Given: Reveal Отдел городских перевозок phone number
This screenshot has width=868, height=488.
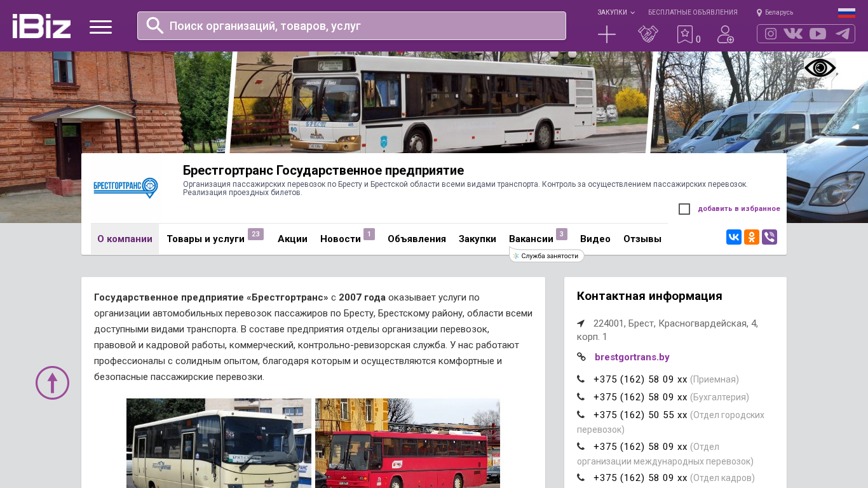Looking at the screenshot, I should [641, 415].
